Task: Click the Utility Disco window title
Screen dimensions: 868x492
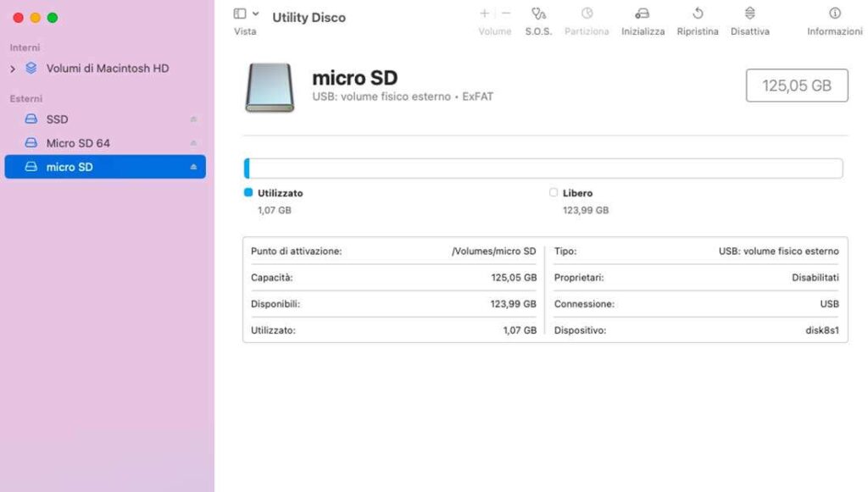Action: coord(309,18)
